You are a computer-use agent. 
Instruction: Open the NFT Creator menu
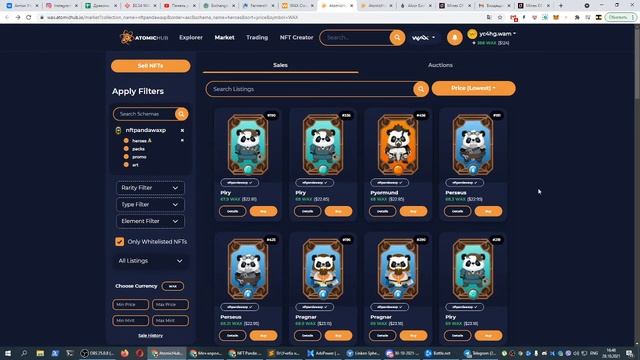[x=296, y=38]
